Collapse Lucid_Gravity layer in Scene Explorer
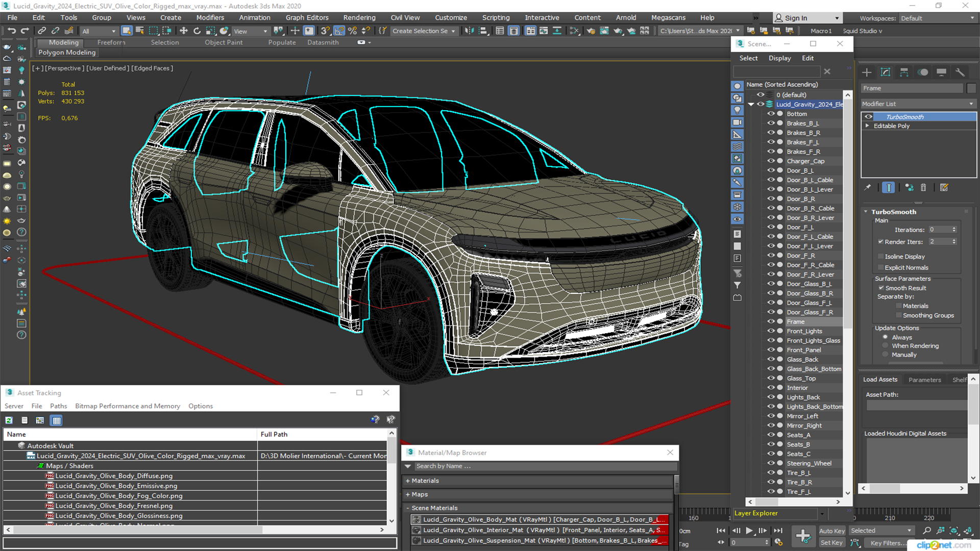 coord(751,104)
